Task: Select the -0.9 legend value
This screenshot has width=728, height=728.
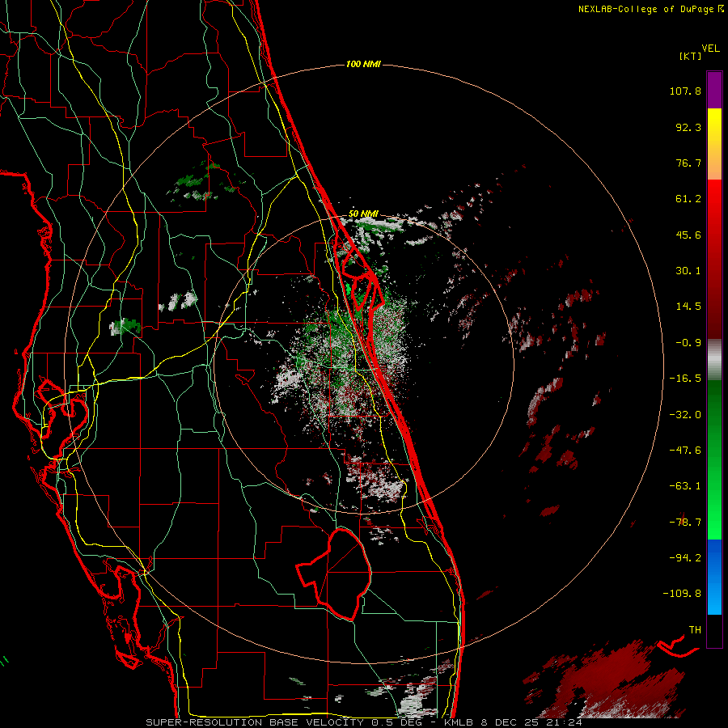Action: tap(688, 343)
